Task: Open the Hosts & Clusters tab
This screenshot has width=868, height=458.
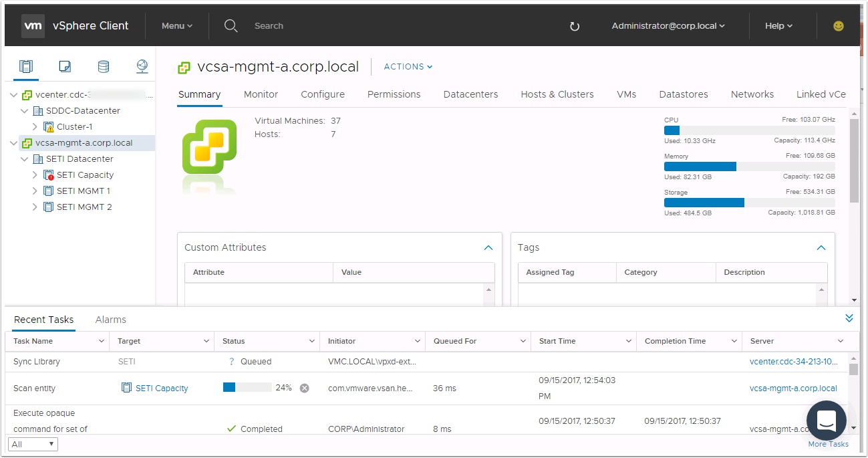Action: click(557, 94)
